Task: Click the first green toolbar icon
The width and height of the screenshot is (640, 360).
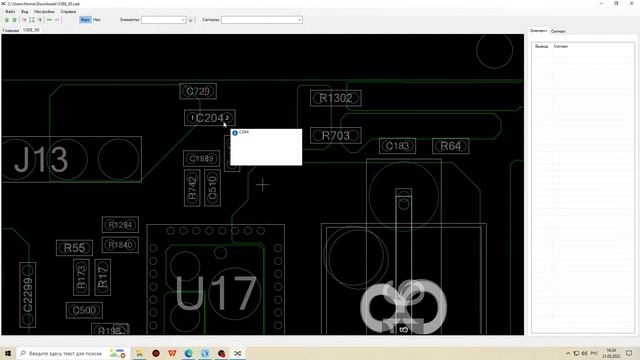Action: point(7,20)
